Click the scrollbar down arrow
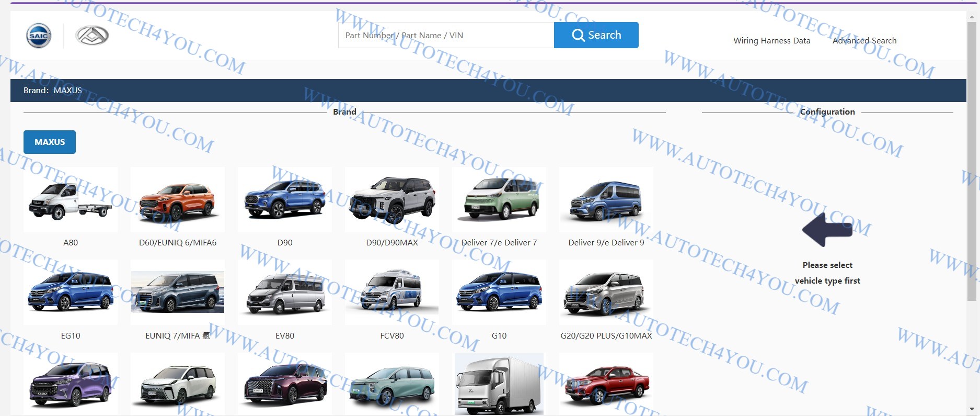The width and height of the screenshot is (980, 416). pyautogui.click(x=972, y=409)
